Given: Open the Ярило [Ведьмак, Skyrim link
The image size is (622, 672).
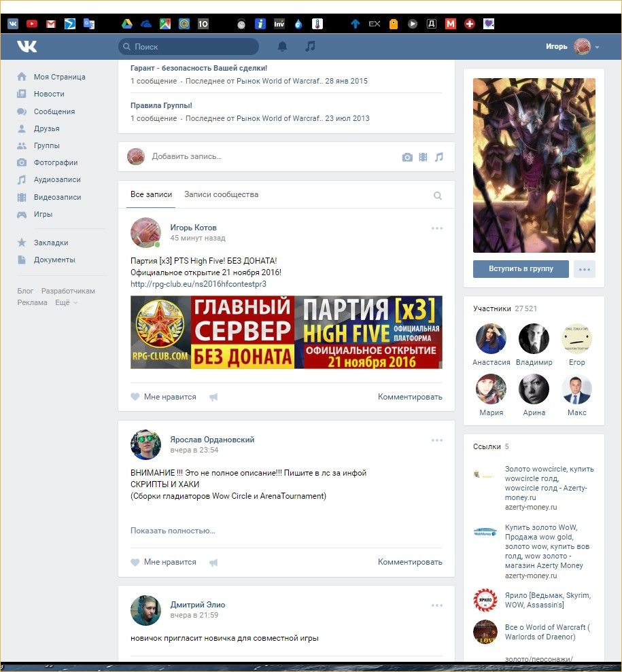Looking at the screenshot, I should point(548,600).
